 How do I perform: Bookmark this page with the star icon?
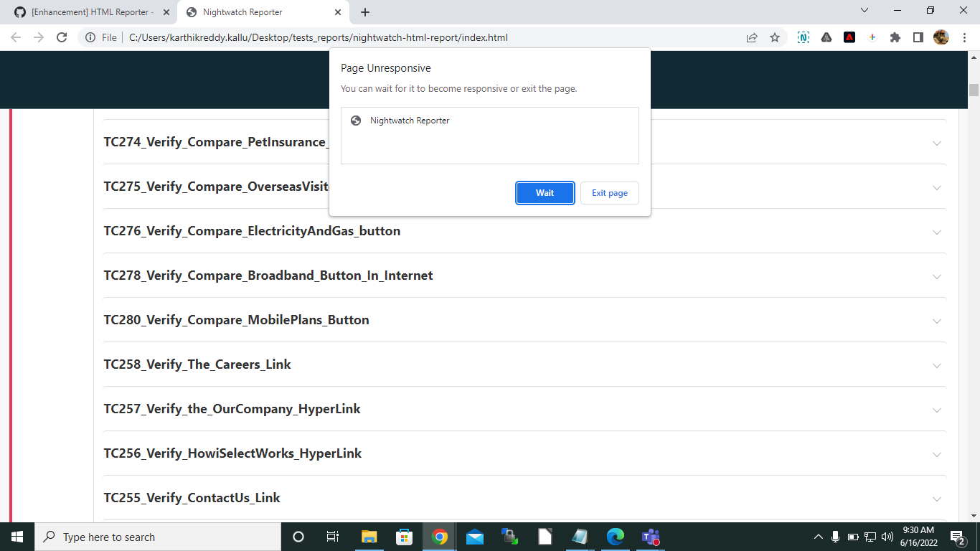coord(775,37)
